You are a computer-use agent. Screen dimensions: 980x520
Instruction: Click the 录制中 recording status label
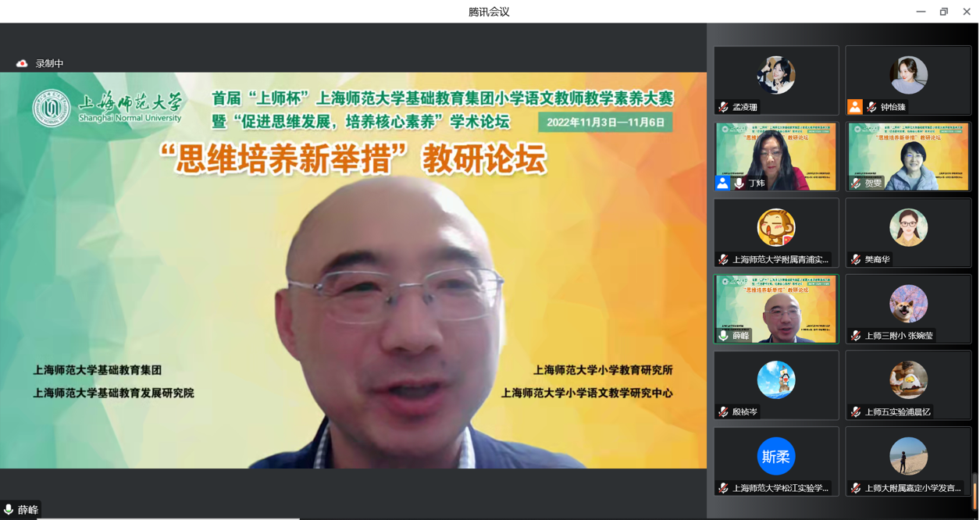point(49,63)
